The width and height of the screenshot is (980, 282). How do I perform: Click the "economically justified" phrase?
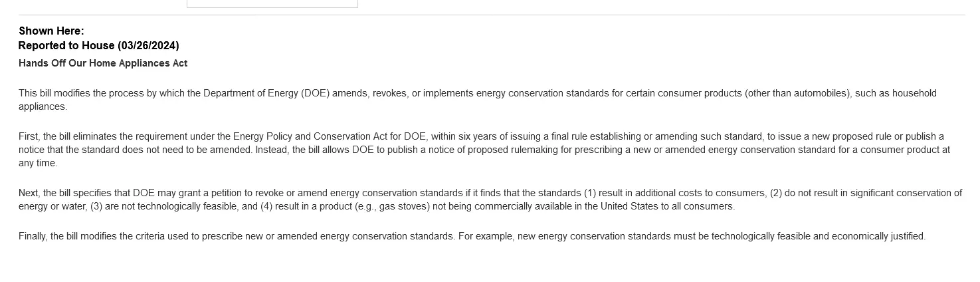click(878, 236)
